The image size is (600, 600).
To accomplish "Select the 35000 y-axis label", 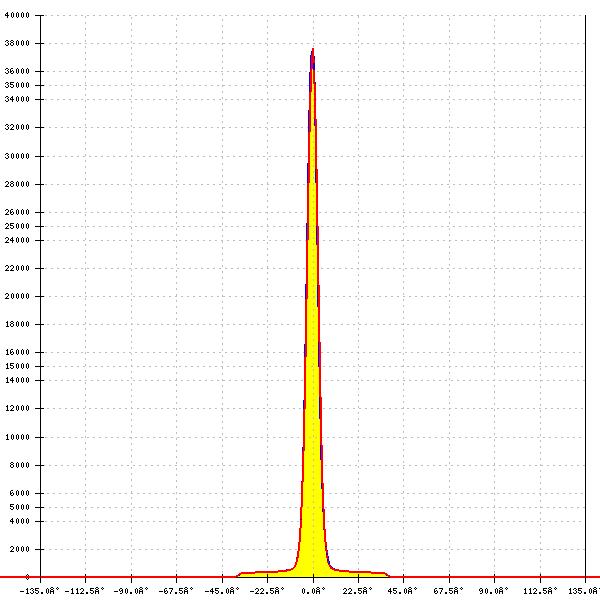I will click(x=17, y=85).
